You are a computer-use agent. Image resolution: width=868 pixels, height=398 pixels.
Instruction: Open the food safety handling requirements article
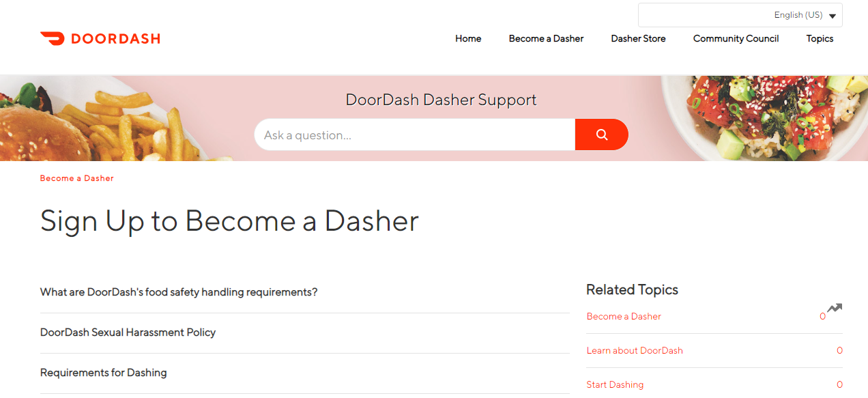coord(178,292)
